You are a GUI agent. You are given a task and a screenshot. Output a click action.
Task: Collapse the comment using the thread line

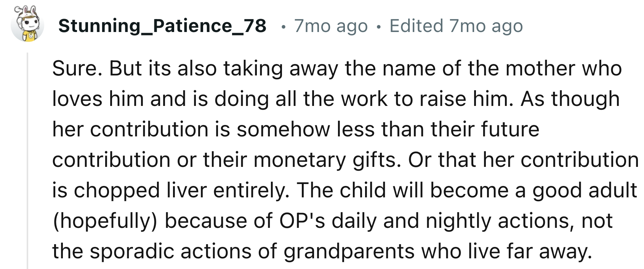(x=27, y=160)
